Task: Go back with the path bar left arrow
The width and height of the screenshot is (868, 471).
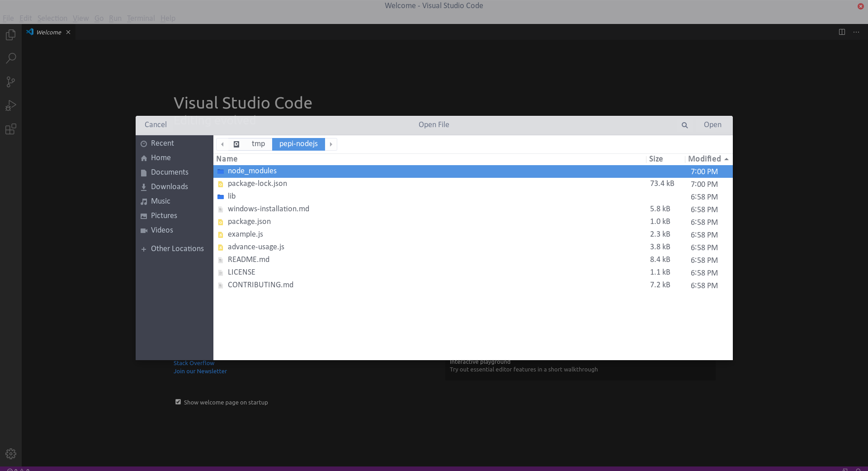Action: pyautogui.click(x=222, y=144)
